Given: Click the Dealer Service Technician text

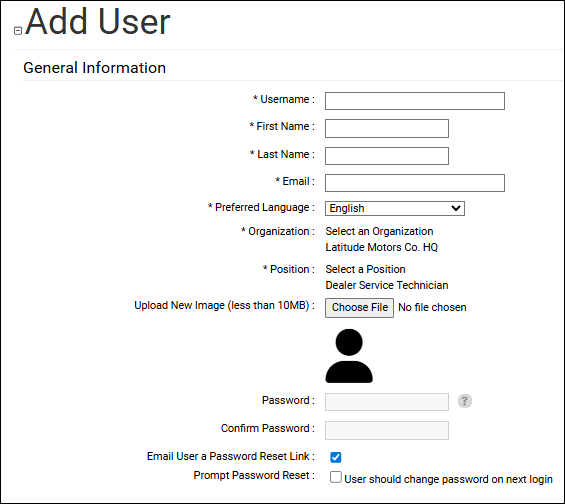Looking at the screenshot, I should (x=387, y=285).
